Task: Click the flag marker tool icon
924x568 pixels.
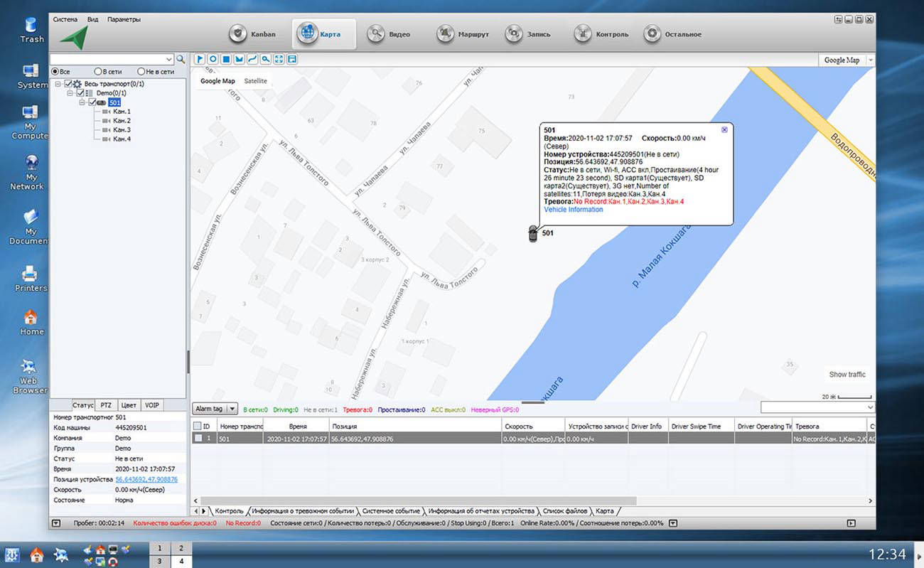Action: (x=200, y=59)
